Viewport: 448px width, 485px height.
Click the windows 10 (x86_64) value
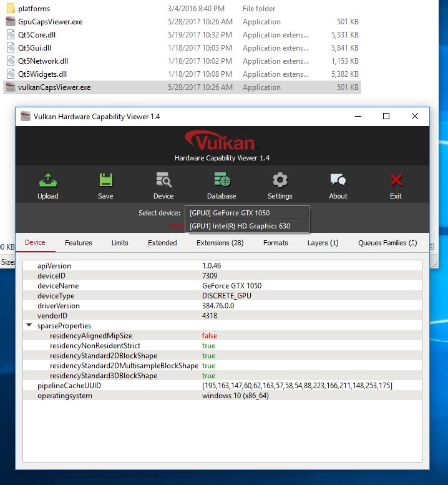(x=235, y=396)
